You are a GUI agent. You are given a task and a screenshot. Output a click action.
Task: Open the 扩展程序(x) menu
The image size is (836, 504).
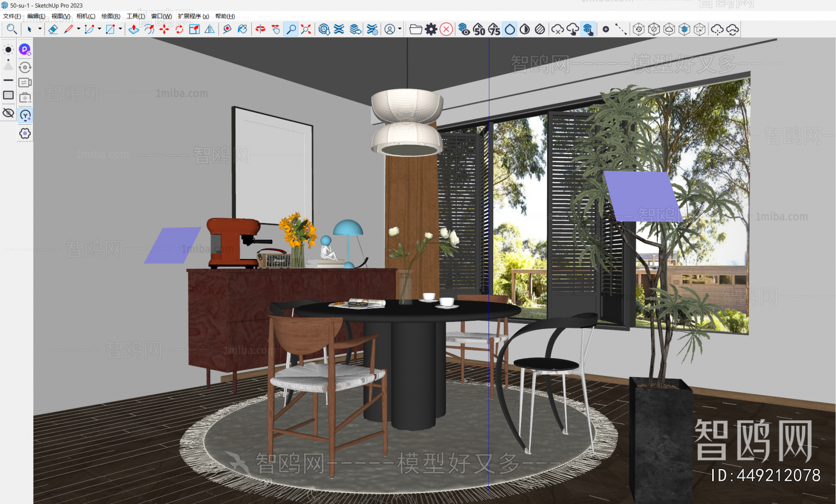(193, 16)
